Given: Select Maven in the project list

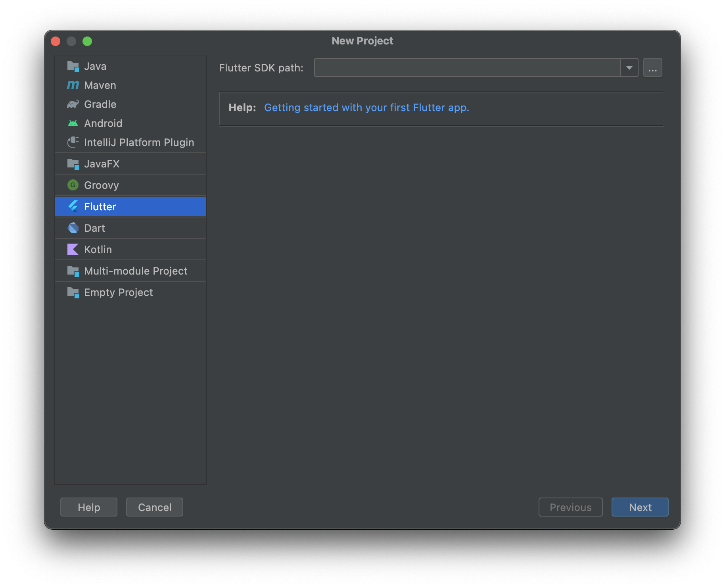Looking at the screenshot, I should click(130, 85).
